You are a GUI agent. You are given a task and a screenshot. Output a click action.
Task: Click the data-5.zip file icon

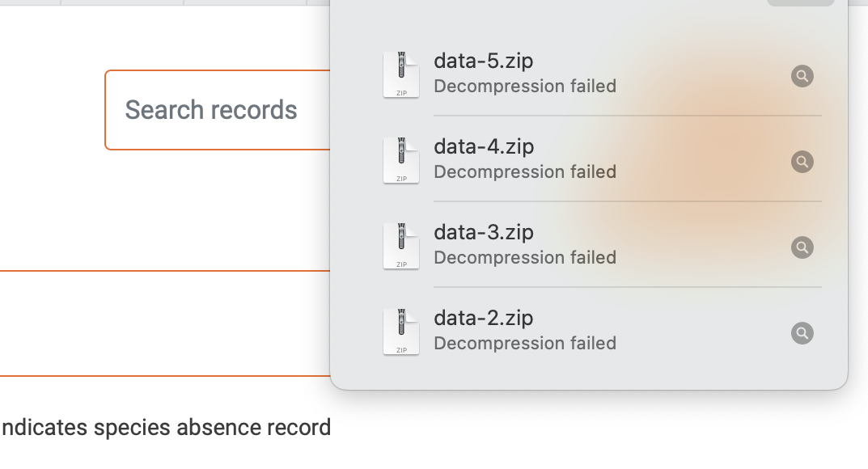coord(400,75)
